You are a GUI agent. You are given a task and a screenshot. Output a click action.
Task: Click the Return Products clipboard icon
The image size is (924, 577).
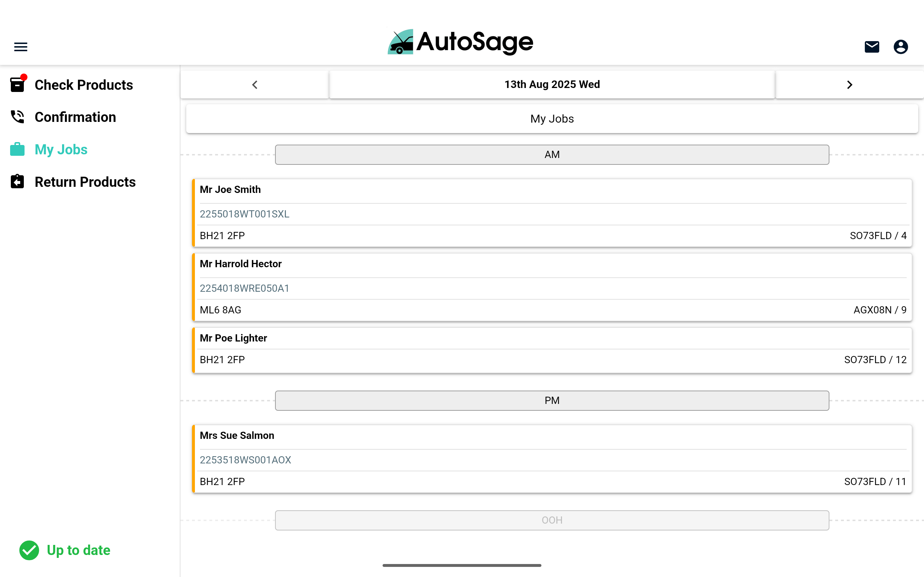(17, 182)
